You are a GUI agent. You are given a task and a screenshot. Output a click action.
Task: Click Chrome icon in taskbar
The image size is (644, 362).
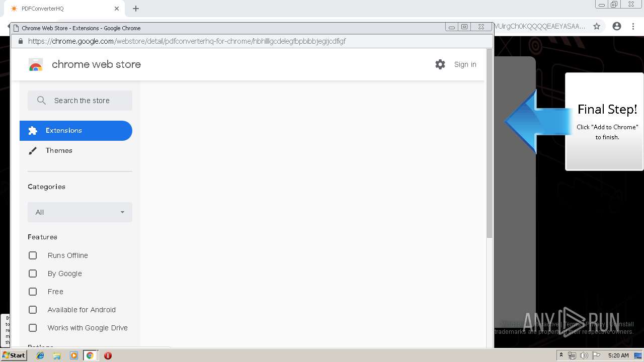[x=90, y=355]
